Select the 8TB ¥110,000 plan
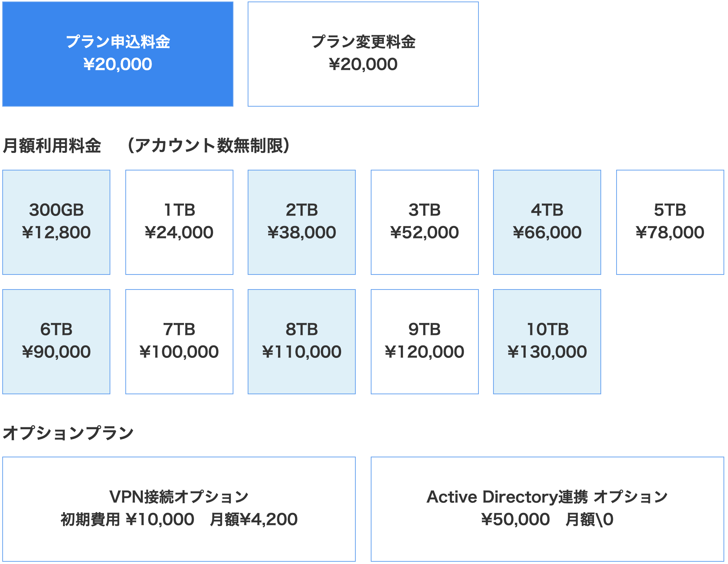 click(x=302, y=341)
